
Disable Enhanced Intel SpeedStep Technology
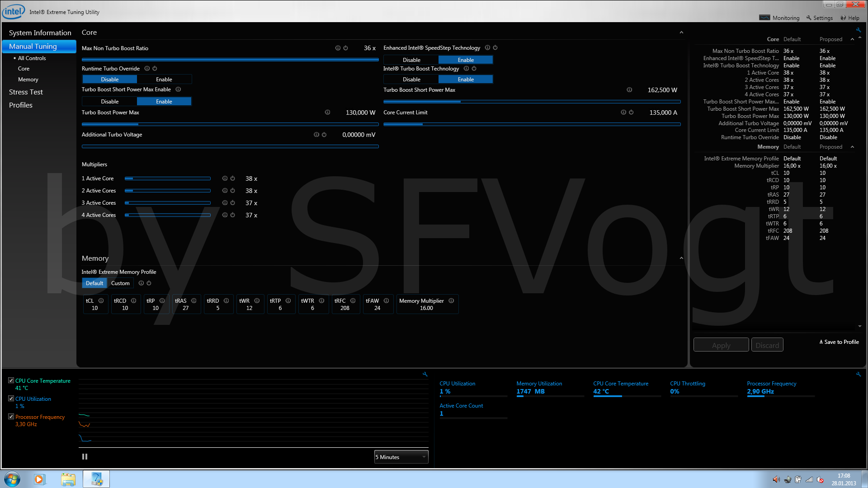click(x=411, y=60)
